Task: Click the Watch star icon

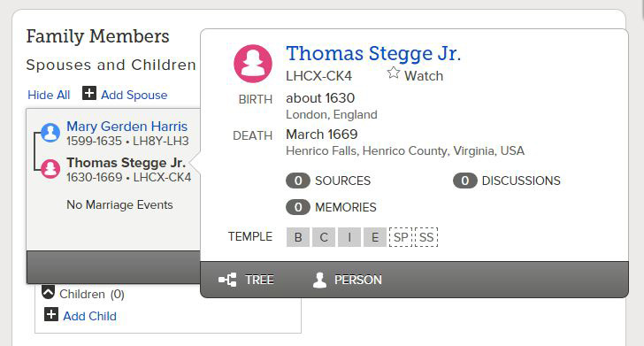Action: (x=393, y=73)
